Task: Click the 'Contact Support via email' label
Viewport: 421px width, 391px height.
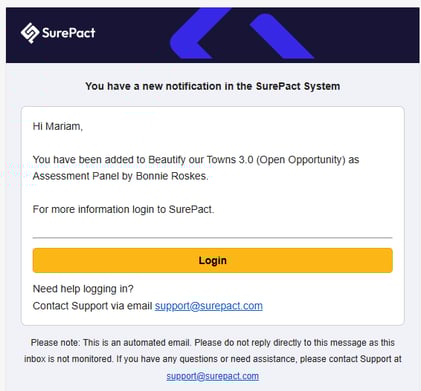Action: 92,306
